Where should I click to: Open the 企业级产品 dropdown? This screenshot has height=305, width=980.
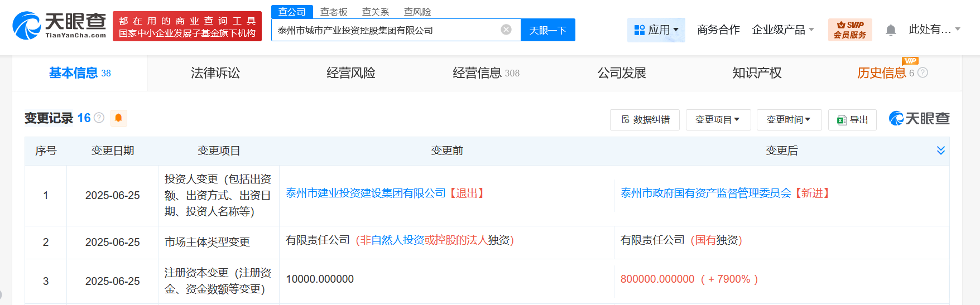(783, 30)
